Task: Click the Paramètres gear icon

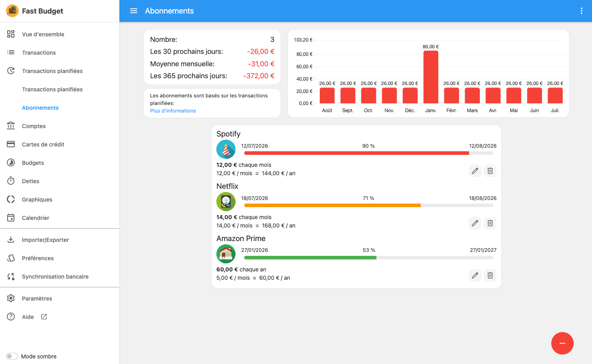Action: (11, 298)
